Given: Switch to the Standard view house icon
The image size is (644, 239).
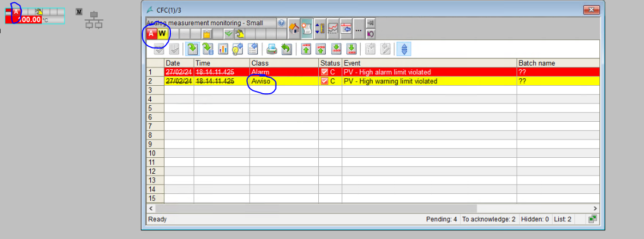Looking at the screenshot, I should click(x=294, y=29).
